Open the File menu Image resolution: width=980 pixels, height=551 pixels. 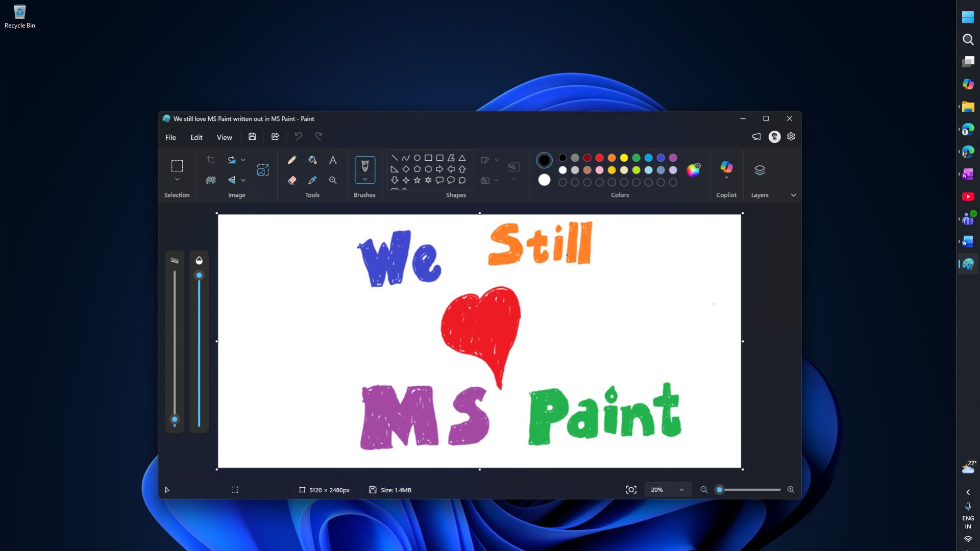click(x=170, y=137)
